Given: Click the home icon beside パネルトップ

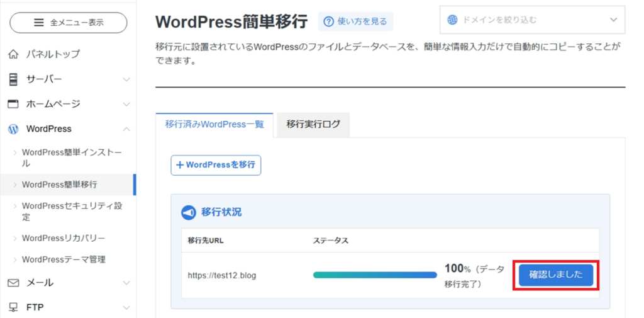Looking at the screenshot, I should point(13,54).
